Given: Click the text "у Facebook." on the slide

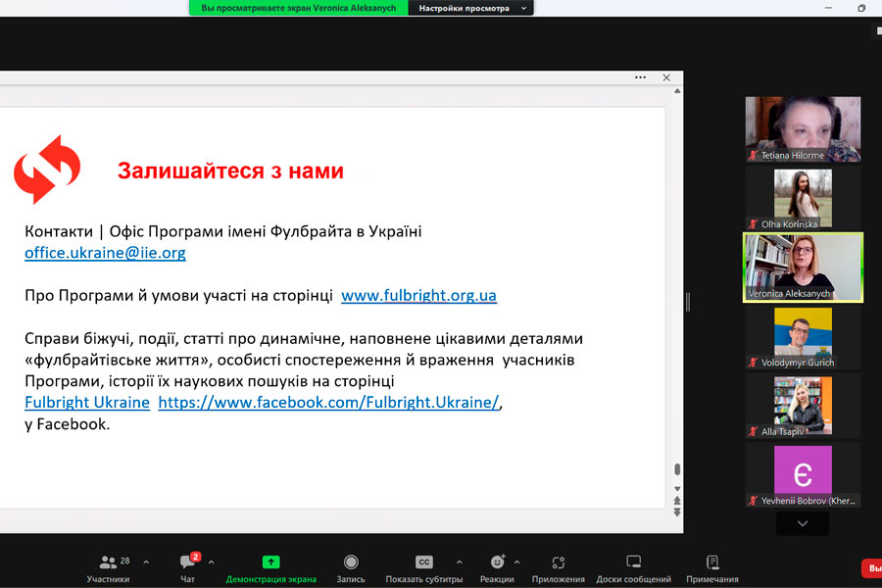Looking at the screenshot, I should click(x=67, y=423).
